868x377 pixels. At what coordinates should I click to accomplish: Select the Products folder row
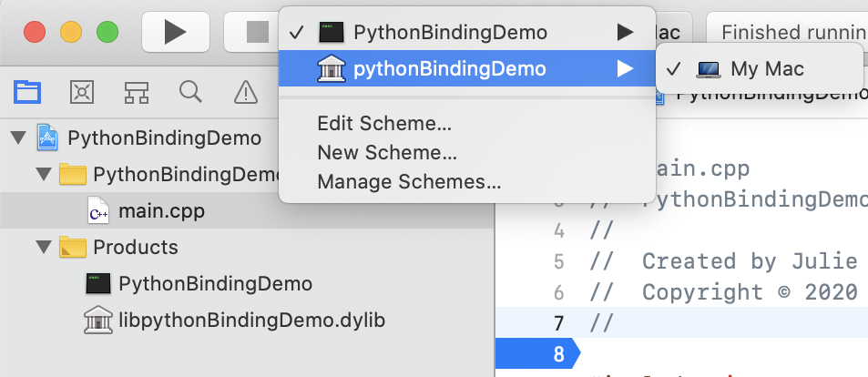point(247,247)
